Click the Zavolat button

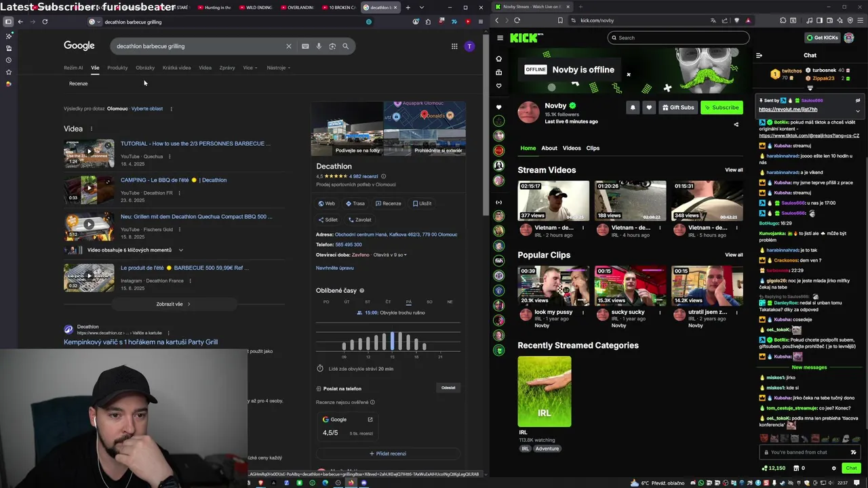pyautogui.click(x=359, y=220)
